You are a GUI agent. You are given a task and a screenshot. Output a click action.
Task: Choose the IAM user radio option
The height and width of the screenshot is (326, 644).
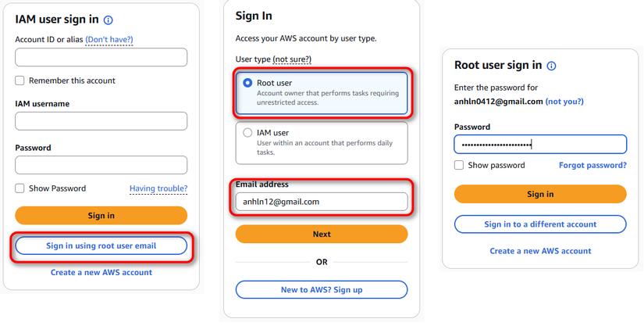coord(247,133)
